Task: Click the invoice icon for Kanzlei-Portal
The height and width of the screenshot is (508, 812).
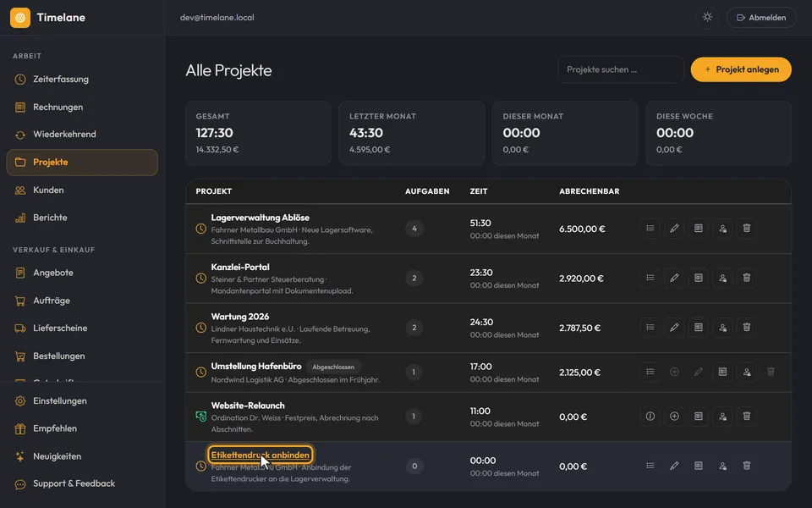Action: 699,278
